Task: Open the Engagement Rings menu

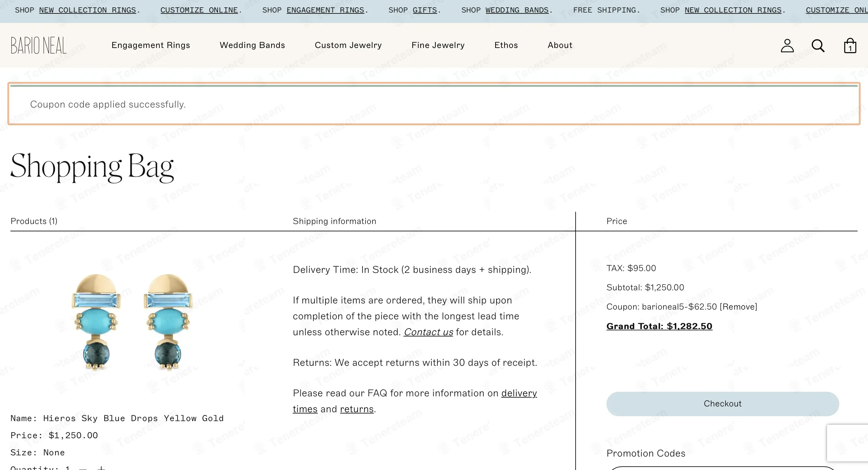Action: 150,45
